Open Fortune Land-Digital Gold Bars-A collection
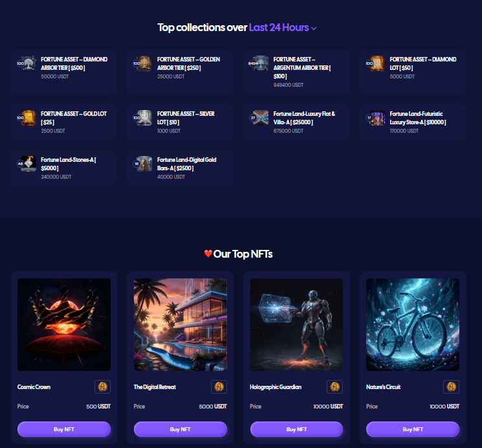The image size is (482, 448). [x=180, y=168]
